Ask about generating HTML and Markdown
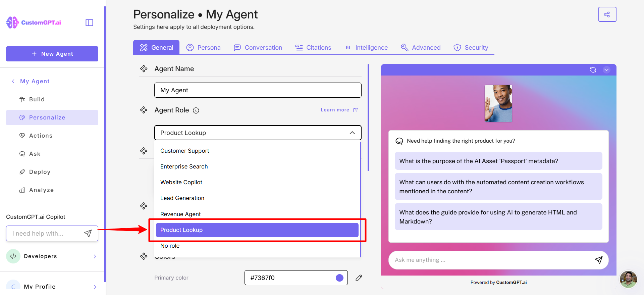 [x=498, y=217]
